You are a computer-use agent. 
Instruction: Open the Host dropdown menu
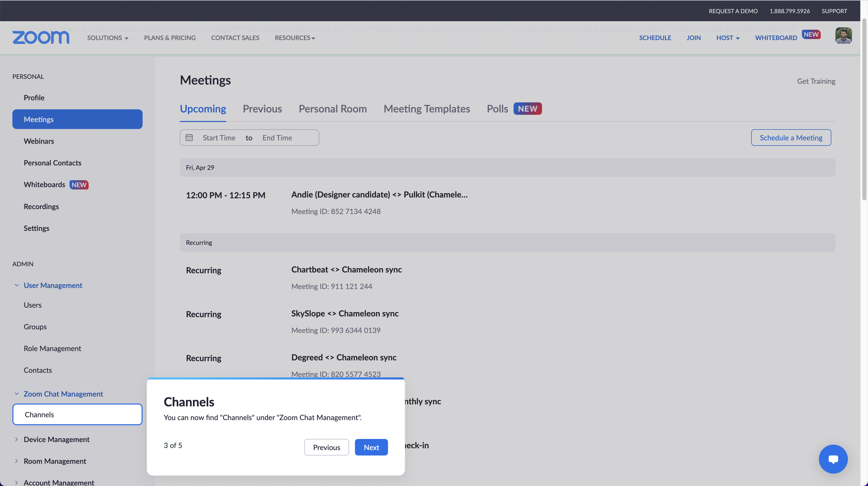click(728, 38)
